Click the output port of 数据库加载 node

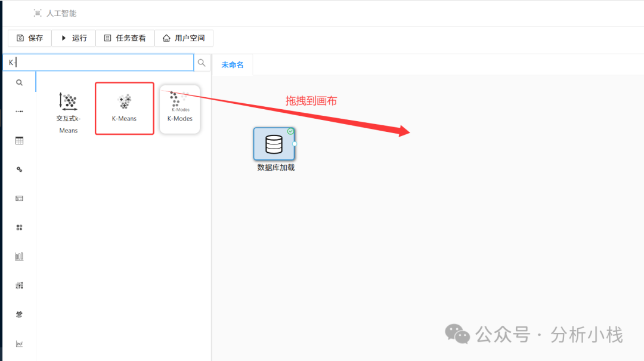pos(295,144)
